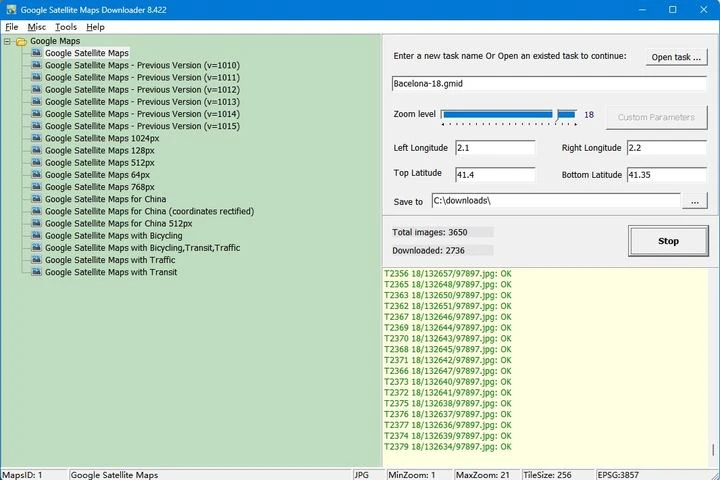Click EPSG:3857 in the status bar
Screen dimensions: 720x480
[618, 475]
